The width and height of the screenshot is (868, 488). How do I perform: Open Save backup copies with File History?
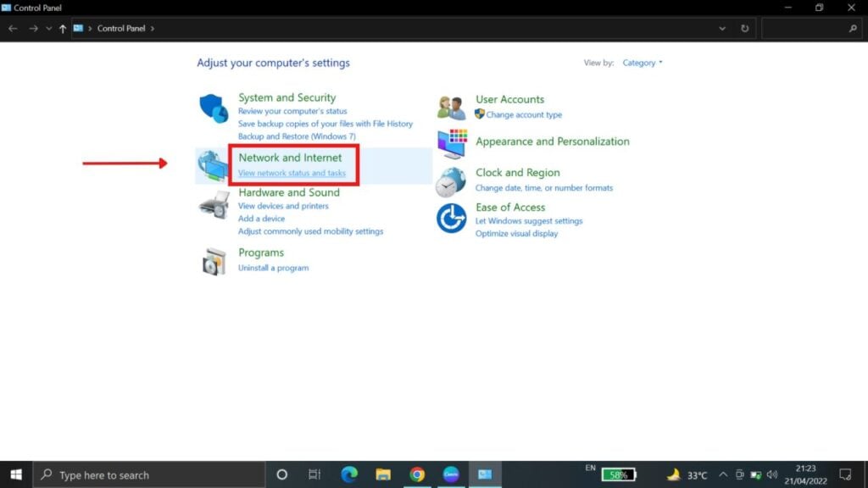point(325,124)
